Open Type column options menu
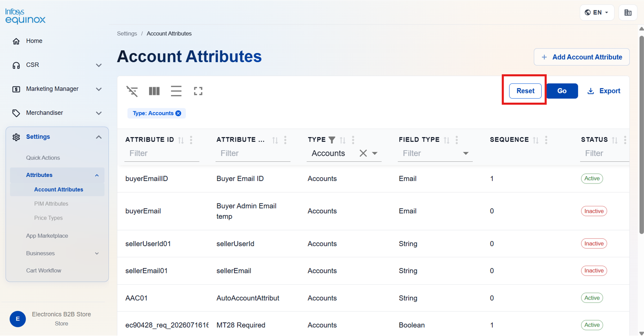The width and height of the screenshot is (644, 336). [x=353, y=140]
